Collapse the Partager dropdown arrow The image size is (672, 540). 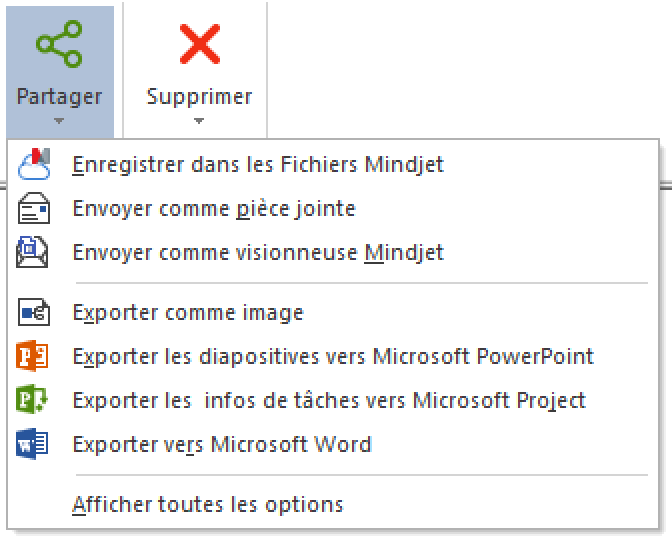(59, 121)
